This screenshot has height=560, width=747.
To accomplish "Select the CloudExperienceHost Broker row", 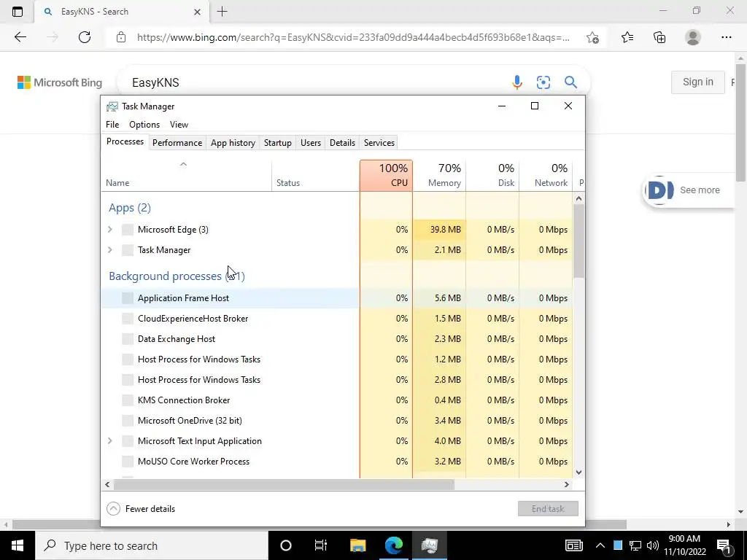I will 336,319.
